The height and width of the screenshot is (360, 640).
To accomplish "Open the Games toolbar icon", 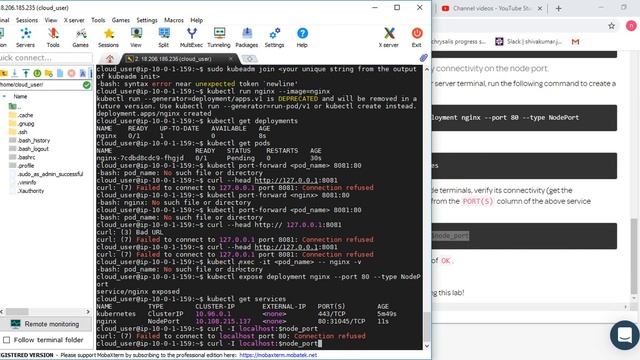I will pyautogui.click(x=80, y=38).
